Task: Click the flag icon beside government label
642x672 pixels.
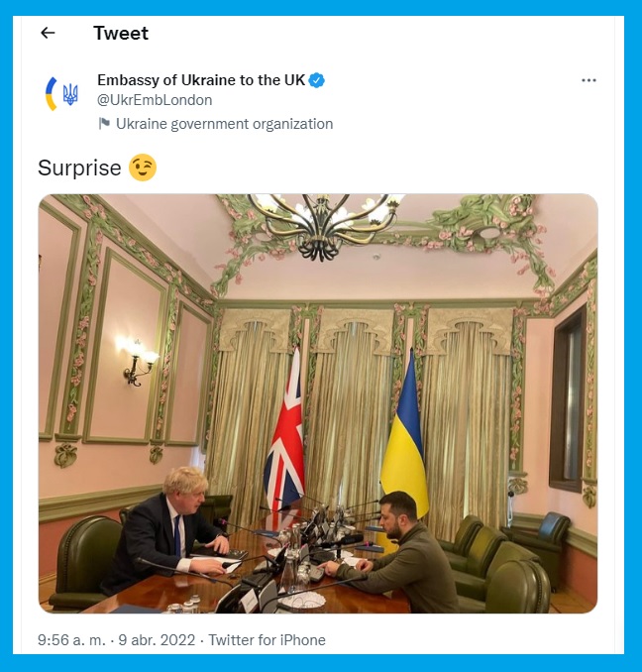Action: [x=104, y=124]
